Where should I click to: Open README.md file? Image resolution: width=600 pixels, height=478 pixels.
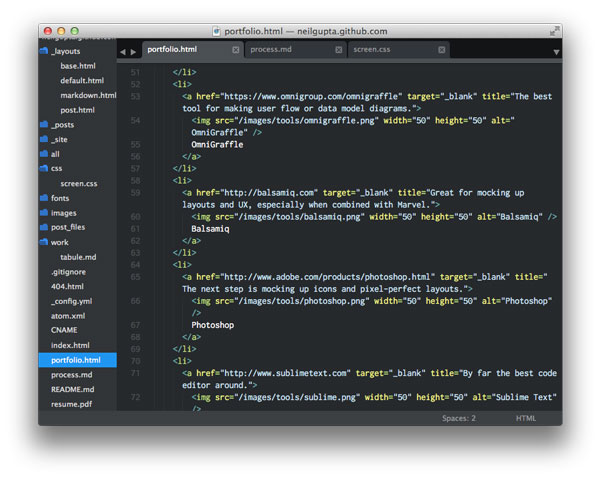[72, 389]
